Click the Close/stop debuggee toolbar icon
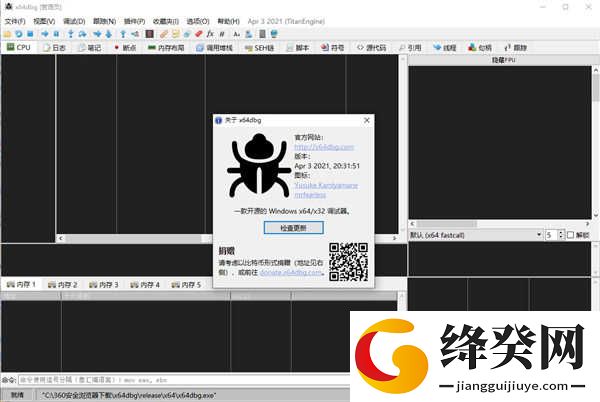This screenshot has height=402, width=600. tap(30, 34)
